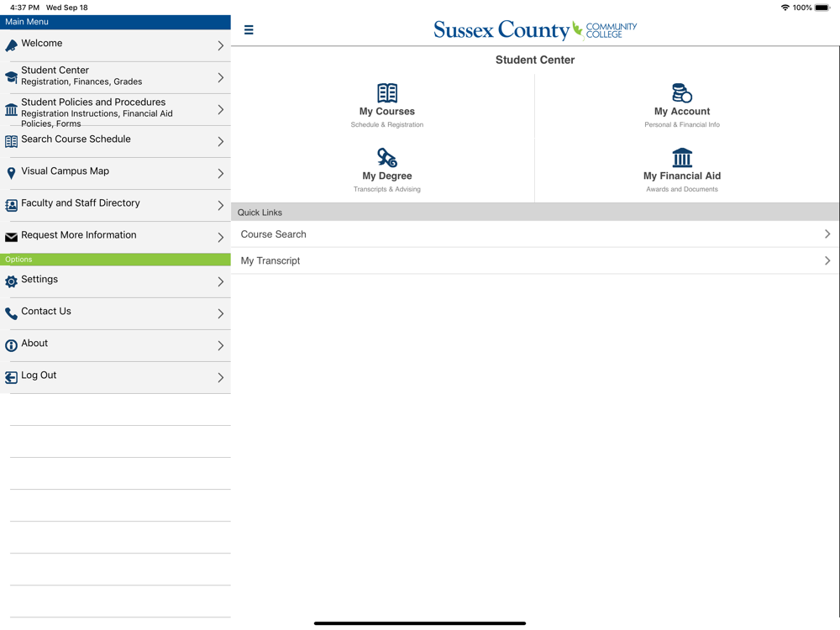The image size is (840, 630).
Task: Open My Account label
Action: (x=682, y=112)
